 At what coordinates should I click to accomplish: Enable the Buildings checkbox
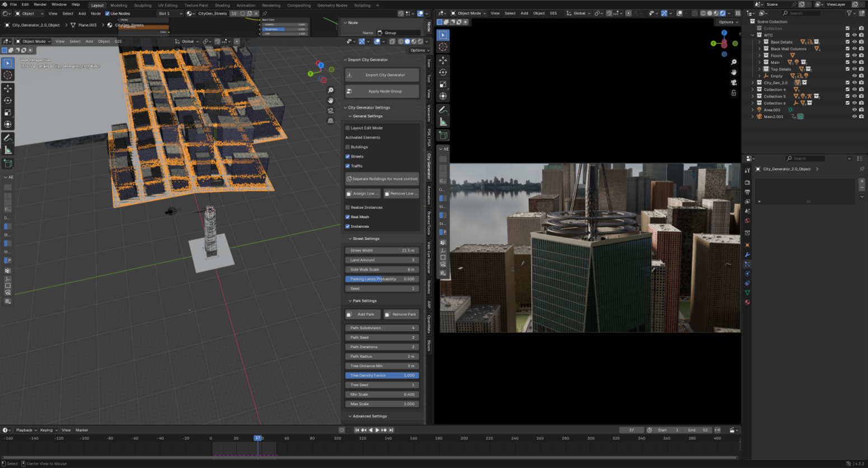click(348, 147)
